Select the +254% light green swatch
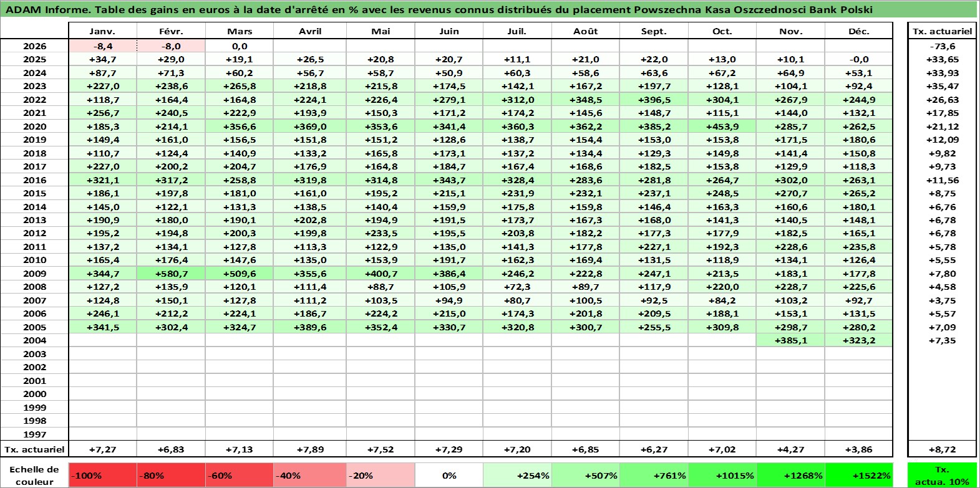The image size is (980, 488). (x=517, y=476)
